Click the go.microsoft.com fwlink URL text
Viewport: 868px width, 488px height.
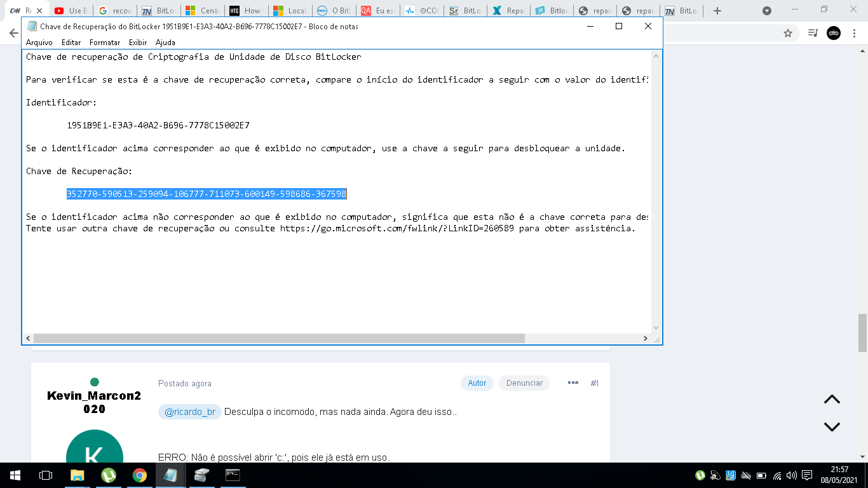click(397, 228)
